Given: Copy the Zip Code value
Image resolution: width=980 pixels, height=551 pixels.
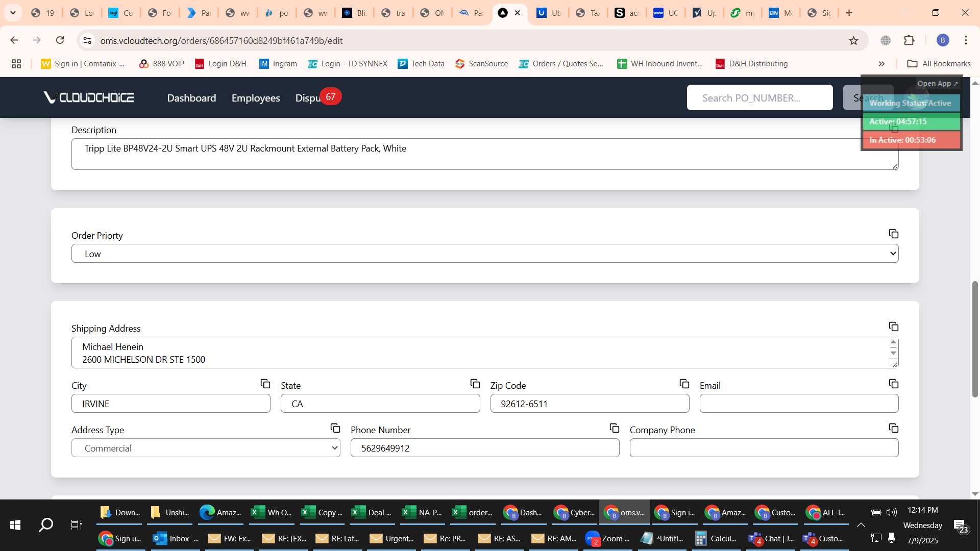Looking at the screenshot, I should tap(684, 384).
